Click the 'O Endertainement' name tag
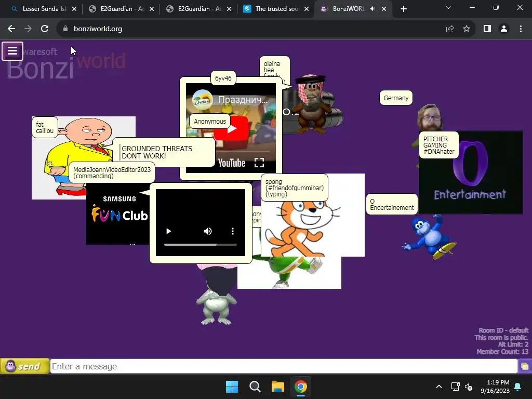Image resolution: width=532 pixels, height=399 pixels. pos(392,204)
